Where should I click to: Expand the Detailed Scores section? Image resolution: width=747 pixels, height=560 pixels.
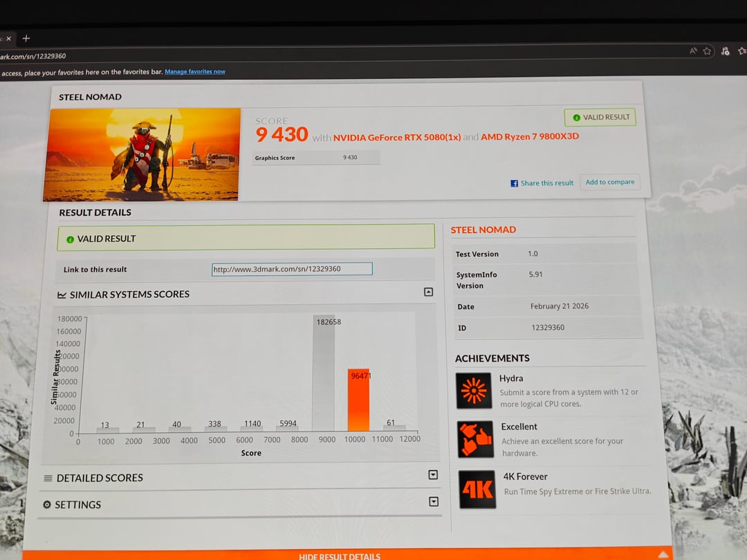click(x=433, y=475)
